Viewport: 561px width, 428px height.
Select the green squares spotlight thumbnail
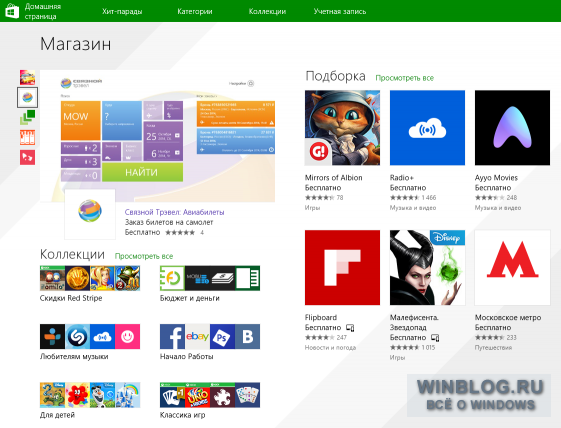(27, 117)
